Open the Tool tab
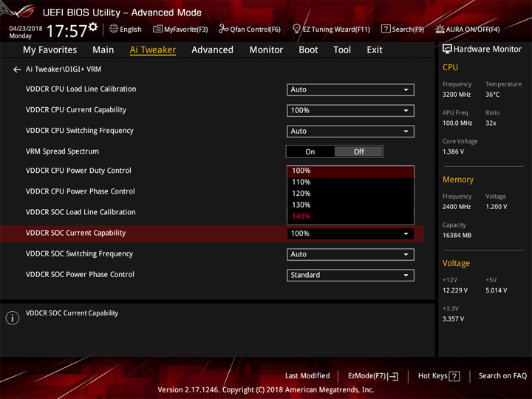The width and height of the screenshot is (532, 399). tap(342, 50)
